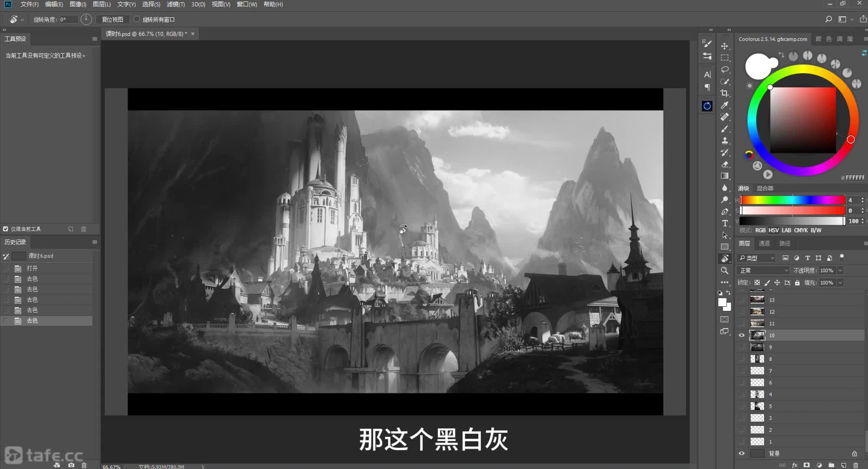Click search icon in options bar

829,19
